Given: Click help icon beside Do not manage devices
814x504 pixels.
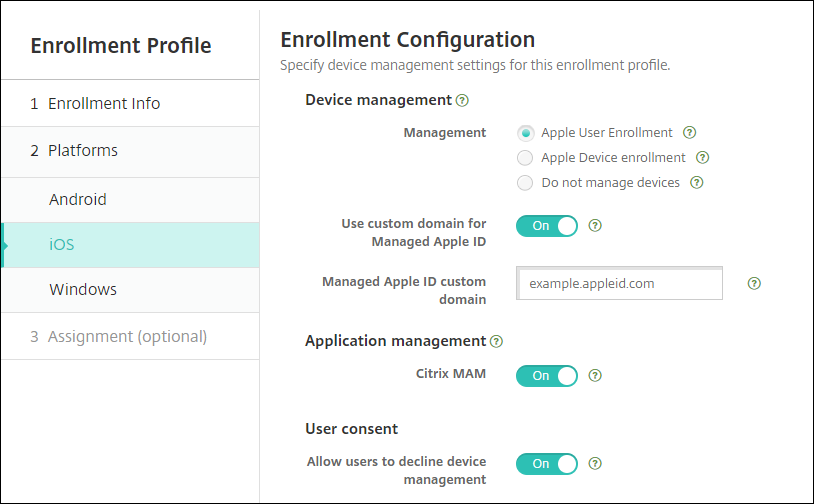Looking at the screenshot, I should pyautogui.click(x=696, y=183).
